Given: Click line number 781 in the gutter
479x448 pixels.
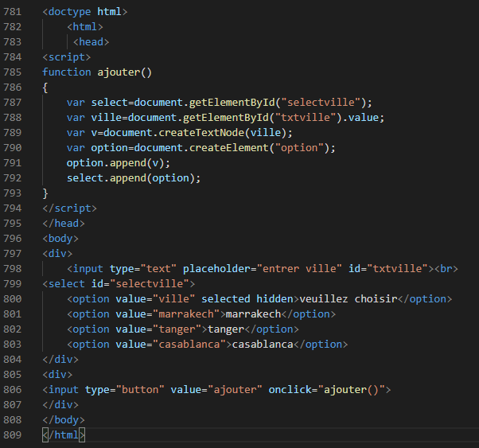Looking at the screenshot, I should (x=13, y=12).
